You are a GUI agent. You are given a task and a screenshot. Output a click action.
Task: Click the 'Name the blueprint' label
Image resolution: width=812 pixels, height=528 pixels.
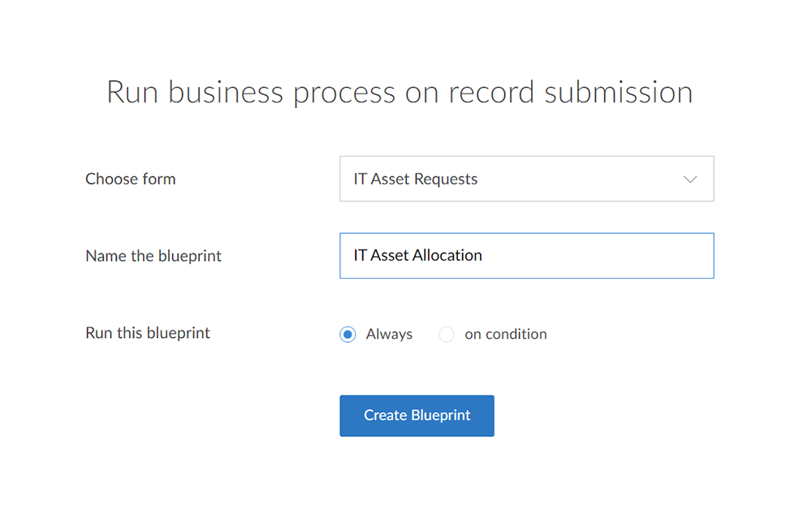pyautogui.click(x=153, y=256)
